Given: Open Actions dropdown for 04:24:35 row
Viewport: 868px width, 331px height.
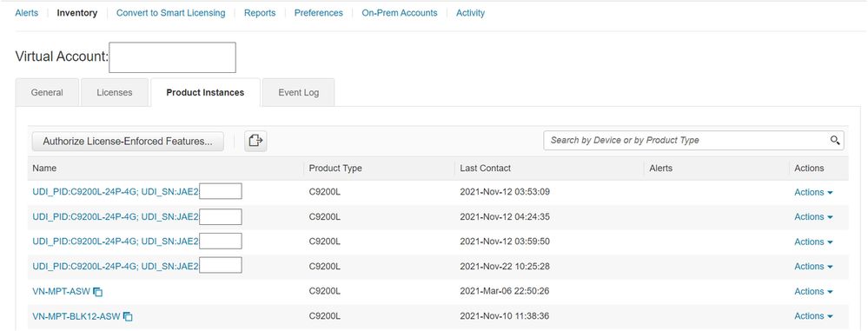Looking at the screenshot, I should pyautogui.click(x=813, y=217).
